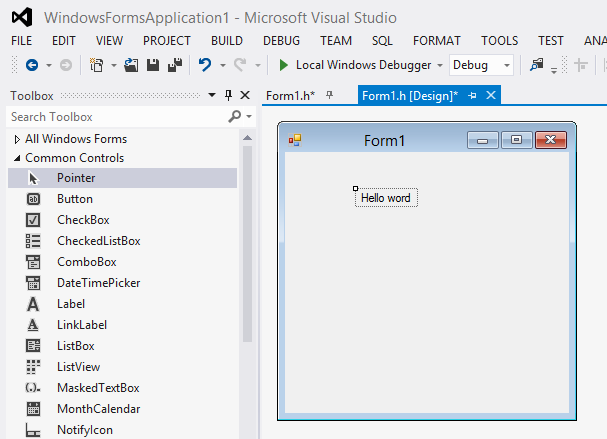Open the SQL menu
Image resolution: width=607 pixels, height=439 pixels.
click(382, 41)
